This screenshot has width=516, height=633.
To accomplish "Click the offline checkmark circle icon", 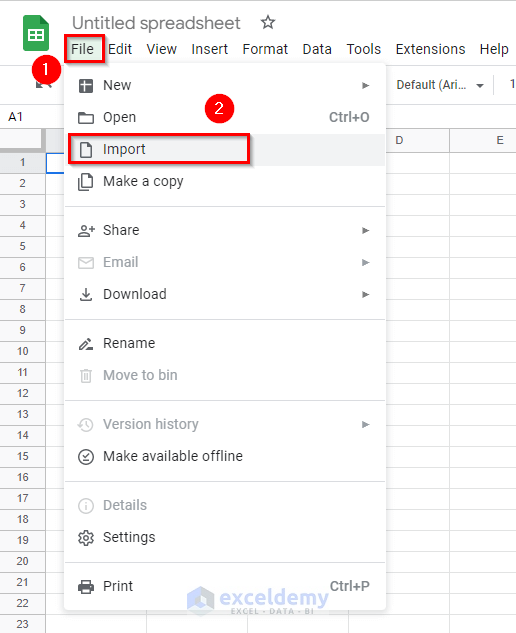I will (x=86, y=457).
